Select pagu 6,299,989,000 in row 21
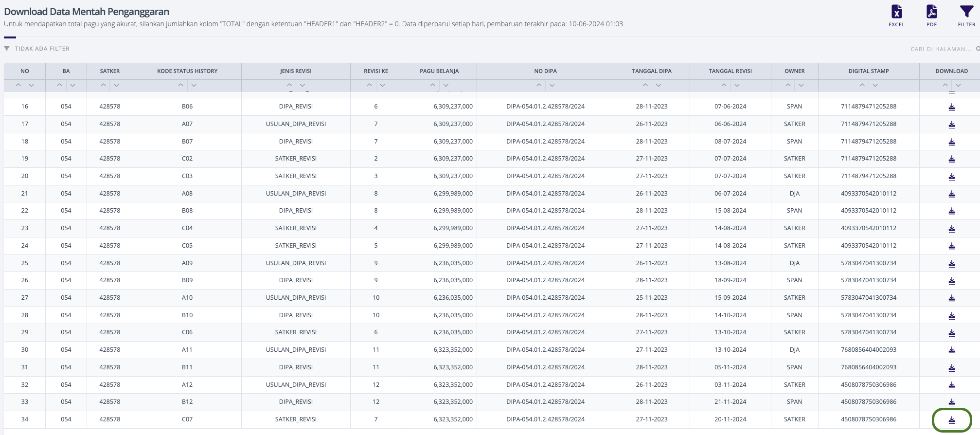980x435 pixels. pos(453,194)
